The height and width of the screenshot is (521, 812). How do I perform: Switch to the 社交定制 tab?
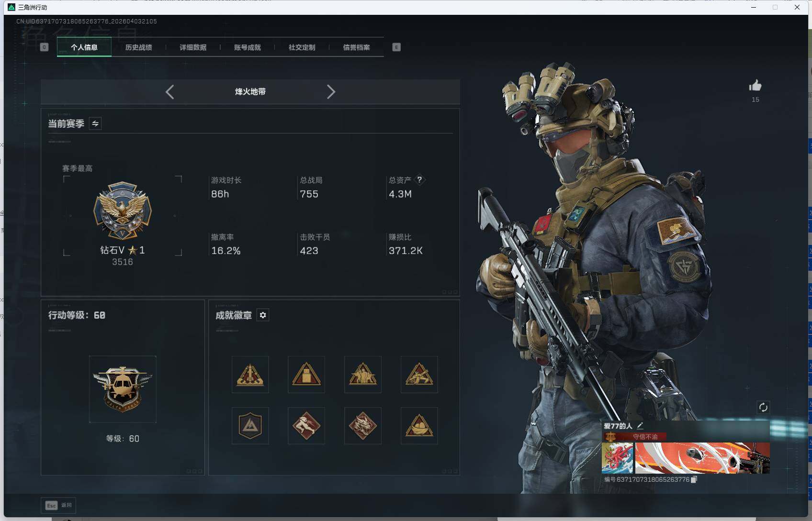click(302, 47)
